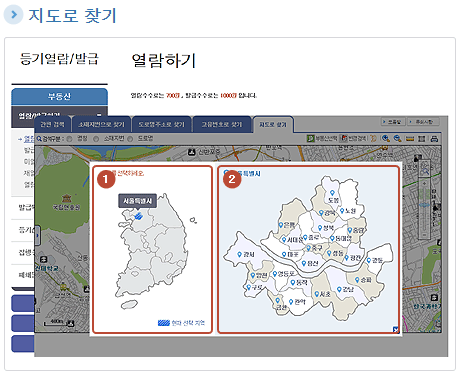This screenshot has width=457, height=383.
Task: Expand the side panel handle on map's left edge
Action: 37,235
